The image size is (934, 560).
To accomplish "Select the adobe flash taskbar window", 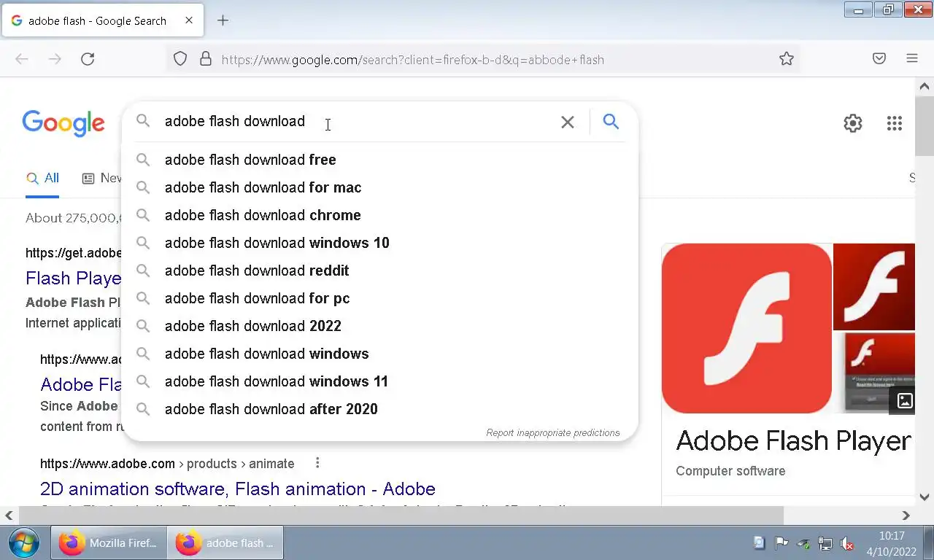I will [225, 543].
